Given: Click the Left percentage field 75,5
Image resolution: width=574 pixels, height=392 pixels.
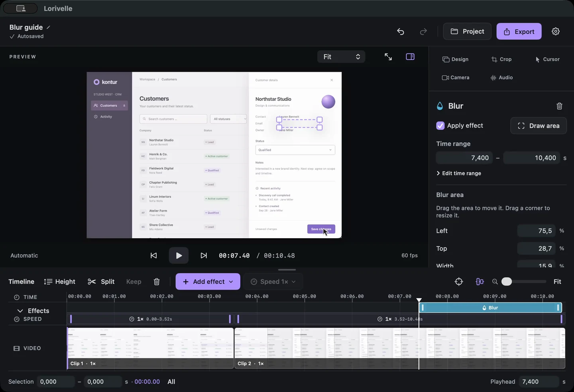Looking at the screenshot, I should [x=537, y=231].
